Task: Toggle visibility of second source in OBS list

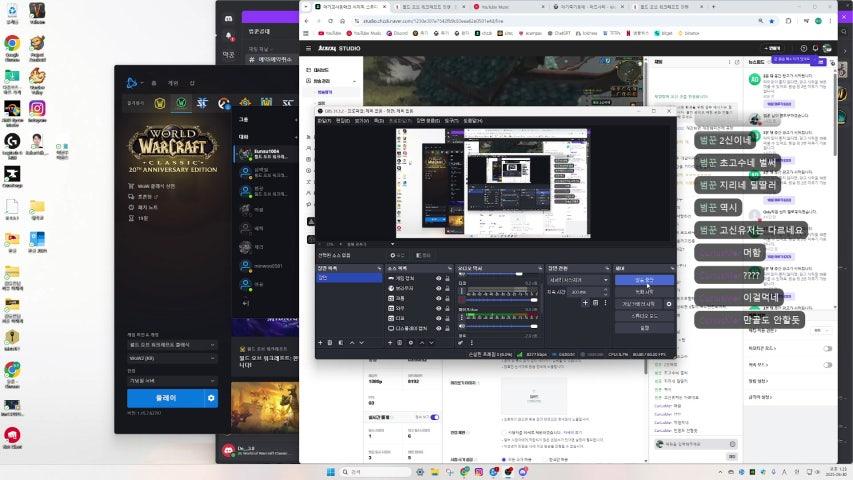Action: (438, 288)
